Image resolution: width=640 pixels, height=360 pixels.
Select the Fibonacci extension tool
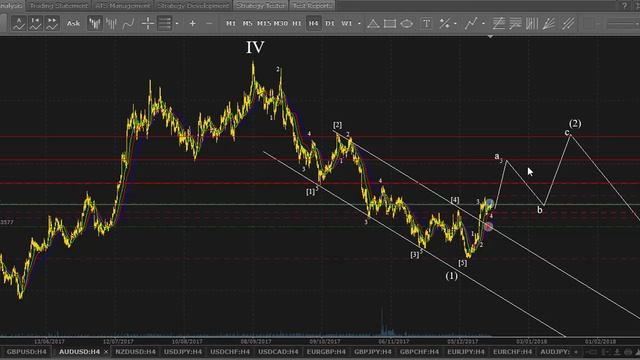pyautogui.click(x=515, y=23)
